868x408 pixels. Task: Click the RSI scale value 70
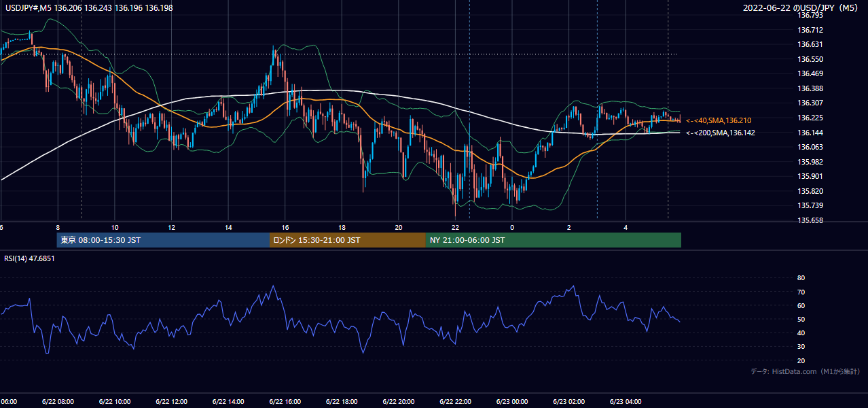coord(801,292)
